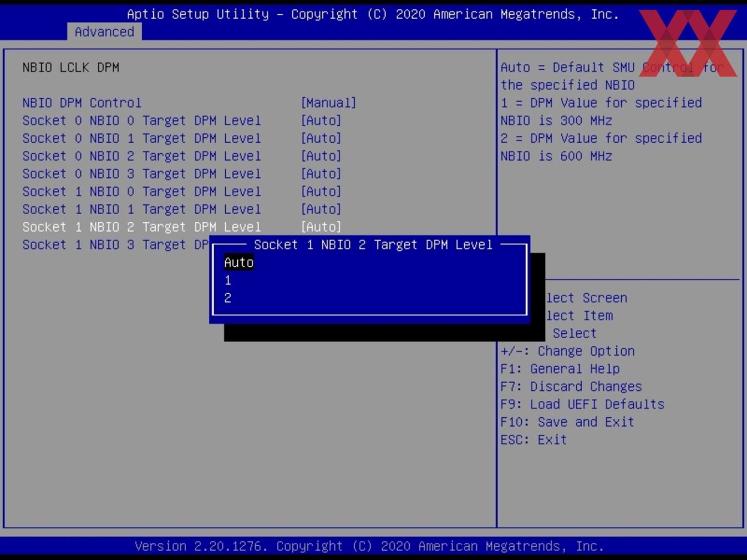Click the NBIO LCLK DPM heading
The height and width of the screenshot is (560, 747).
pos(71,68)
